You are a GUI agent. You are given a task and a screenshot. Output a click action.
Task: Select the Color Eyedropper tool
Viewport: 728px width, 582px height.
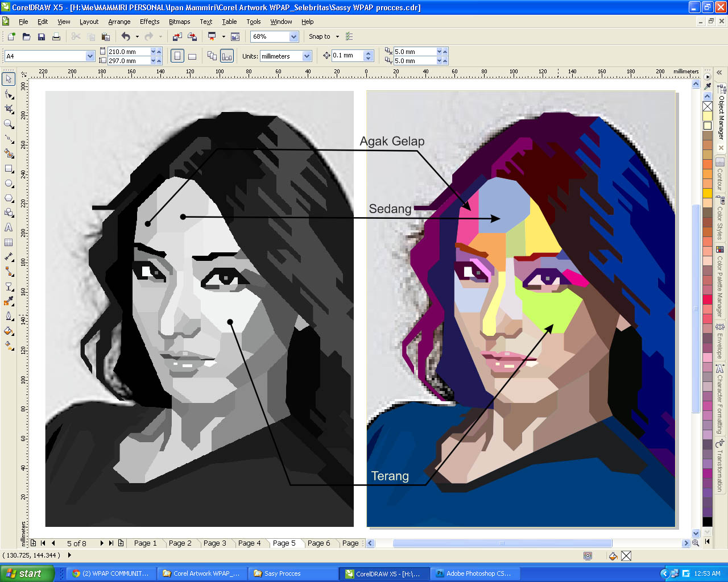point(9,301)
